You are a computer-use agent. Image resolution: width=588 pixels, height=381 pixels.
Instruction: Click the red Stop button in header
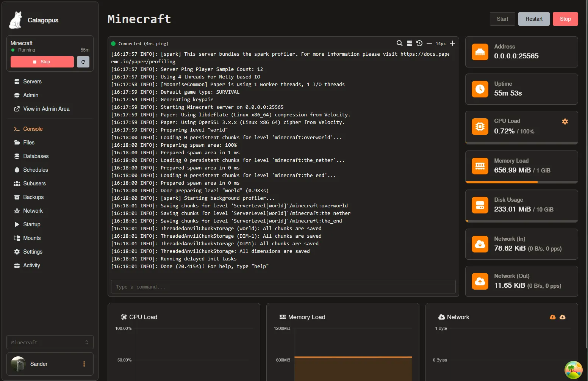[565, 19]
